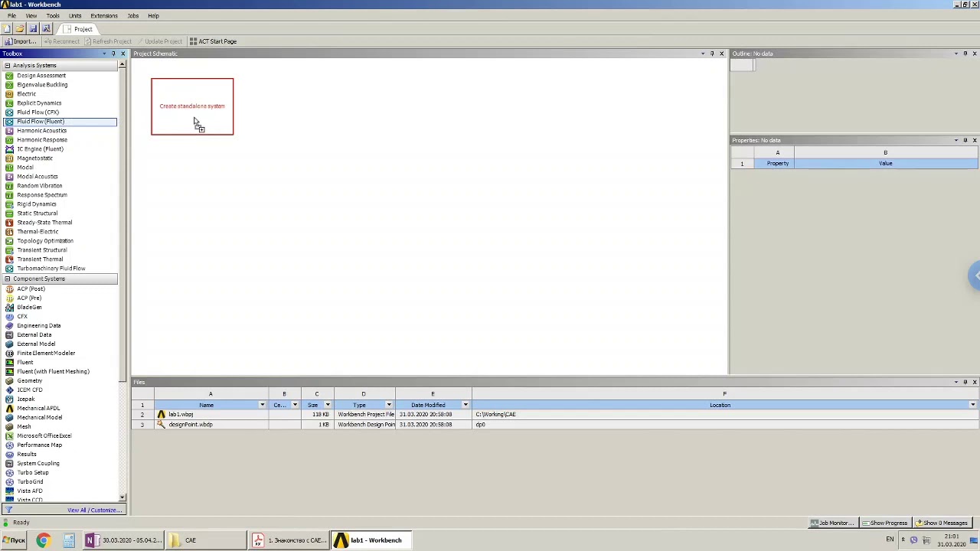Open Date Modified column filter dropdown
The height and width of the screenshot is (551, 980).
[x=465, y=405]
